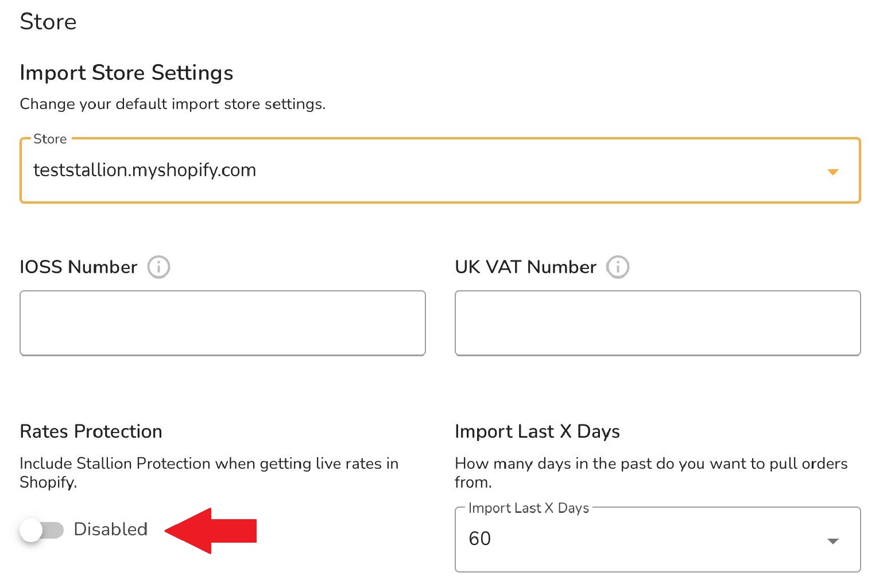The width and height of the screenshot is (887, 588).
Task: Click the Store page title
Action: [48, 22]
